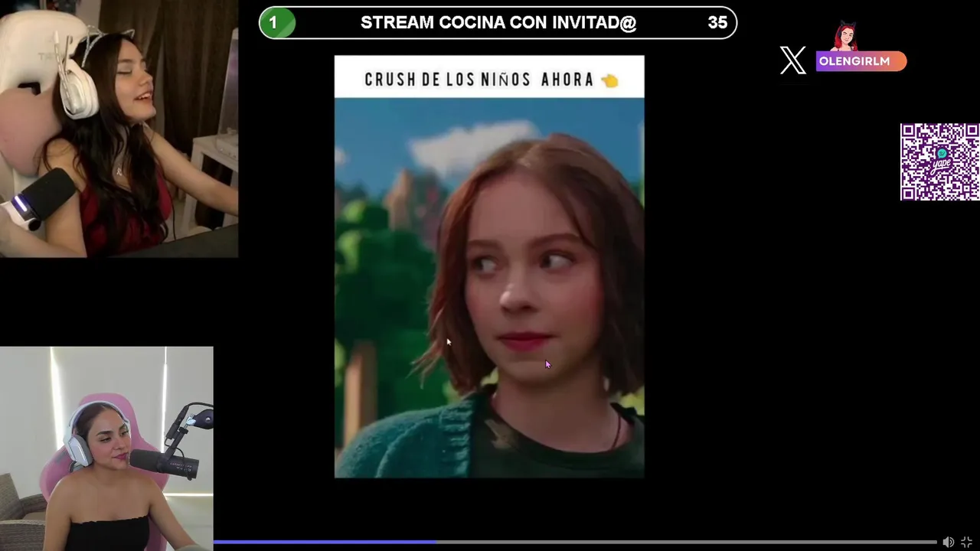Mute the video with the speaker icon
980x551 pixels.
tap(948, 542)
